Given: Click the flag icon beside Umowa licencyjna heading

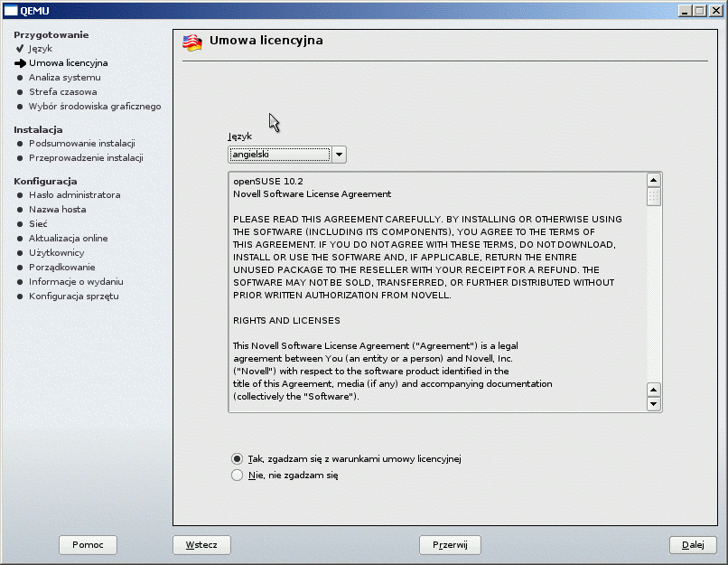Looking at the screenshot, I should point(191,42).
